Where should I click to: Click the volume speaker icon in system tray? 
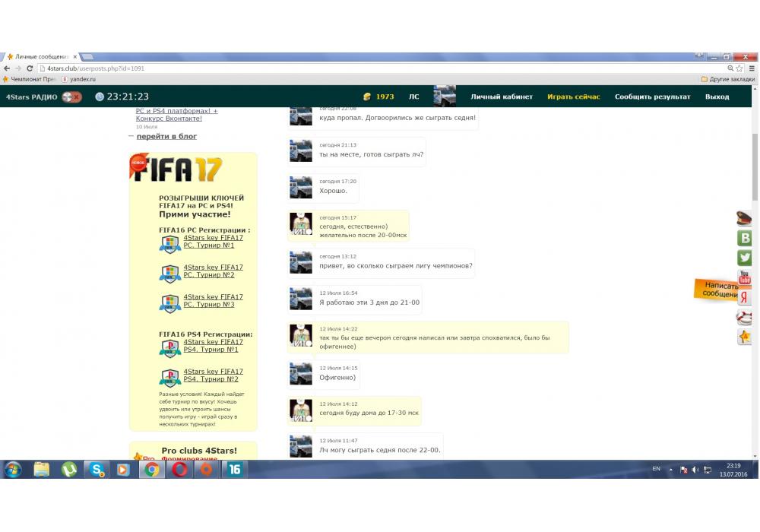pyautogui.click(x=695, y=470)
